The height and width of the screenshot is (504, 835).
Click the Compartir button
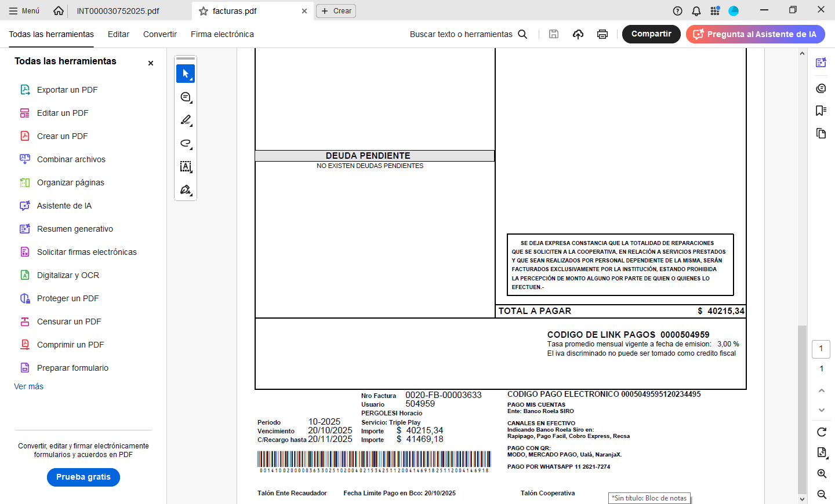point(651,34)
